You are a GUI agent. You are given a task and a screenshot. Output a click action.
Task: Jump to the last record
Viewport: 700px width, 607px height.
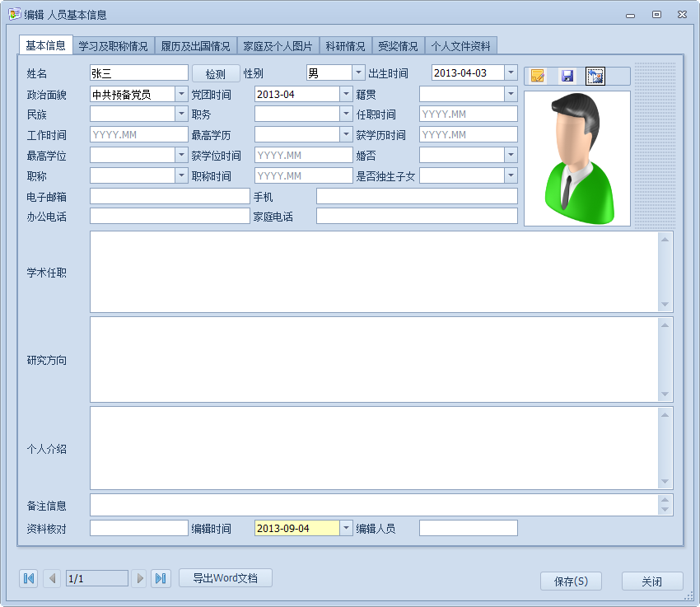[x=161, y=578]
